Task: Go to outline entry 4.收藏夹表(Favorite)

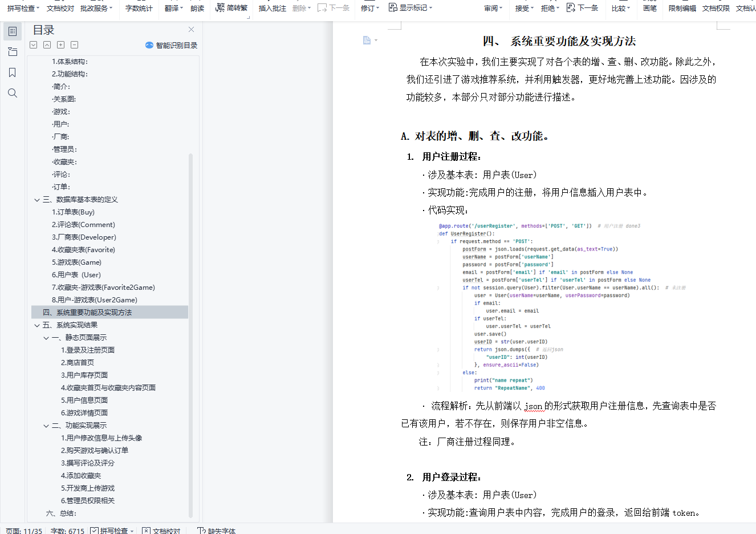Action: click(x=84, y=250)
